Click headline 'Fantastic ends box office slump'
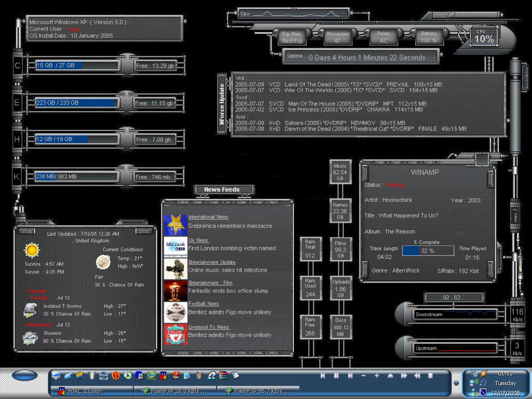 pyautogui.click(x=228, y=291)
